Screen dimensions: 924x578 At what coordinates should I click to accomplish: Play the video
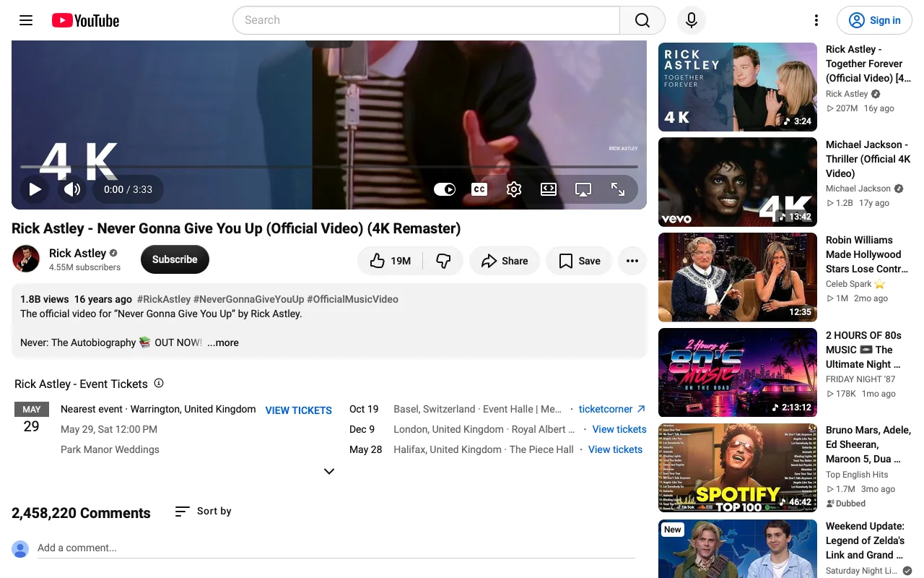click(35, 189)
